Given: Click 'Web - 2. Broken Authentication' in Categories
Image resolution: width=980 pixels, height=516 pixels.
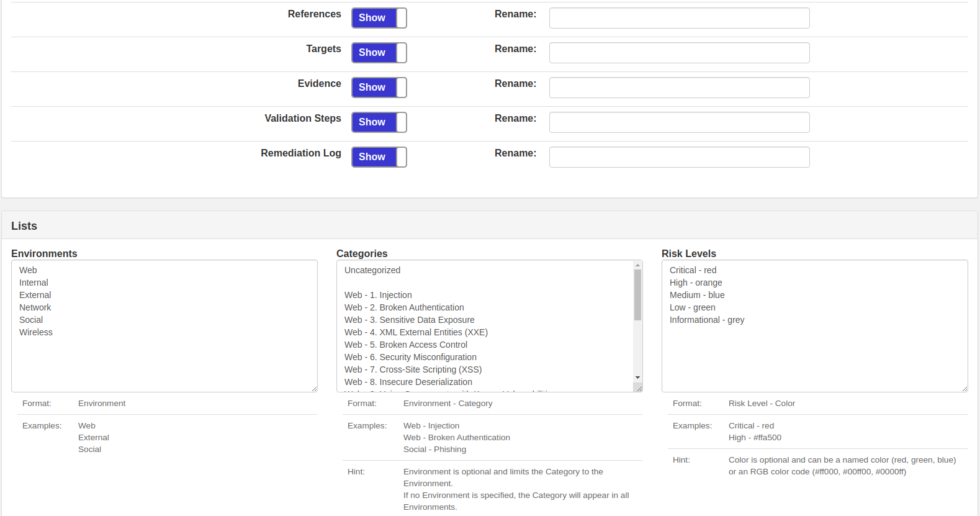Looking at the screenshot, I should [404, 307].
